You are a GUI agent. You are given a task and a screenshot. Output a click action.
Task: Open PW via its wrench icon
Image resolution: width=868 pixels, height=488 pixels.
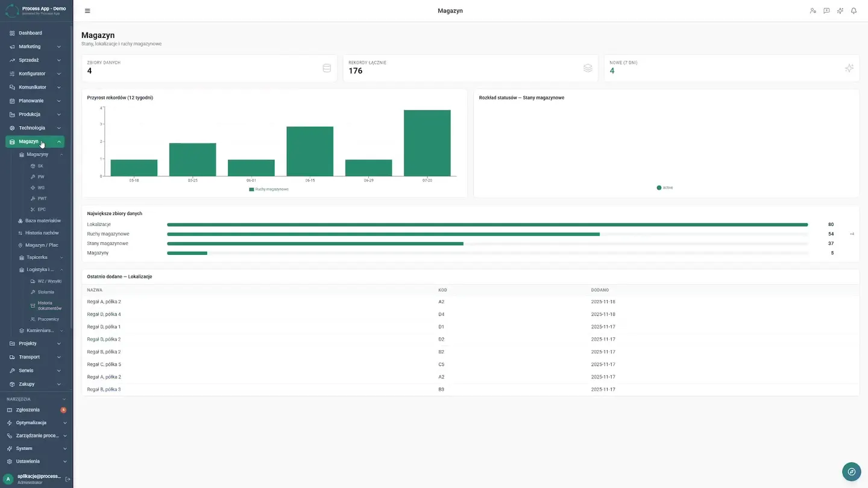33,177
